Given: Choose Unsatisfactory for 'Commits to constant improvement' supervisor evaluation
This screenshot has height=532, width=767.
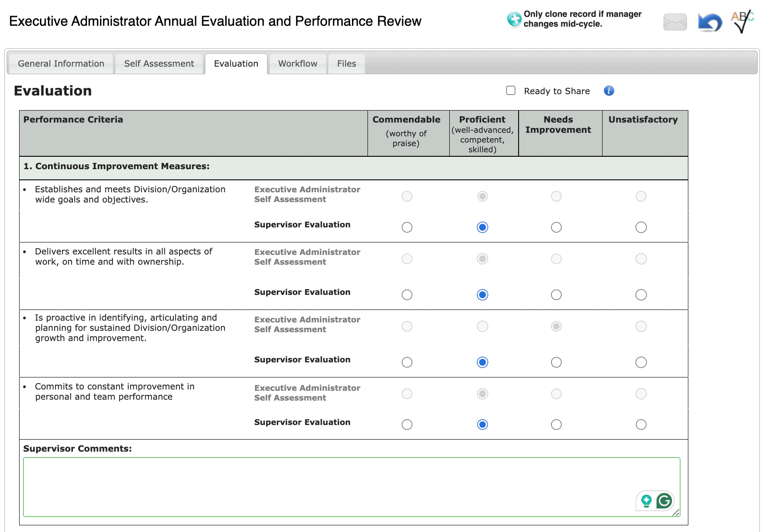Looking at the screenshot, I should [641, 425].
